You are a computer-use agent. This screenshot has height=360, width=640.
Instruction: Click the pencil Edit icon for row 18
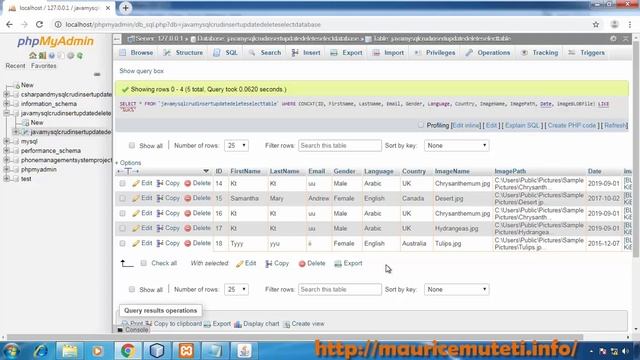[x=136, y=243]
